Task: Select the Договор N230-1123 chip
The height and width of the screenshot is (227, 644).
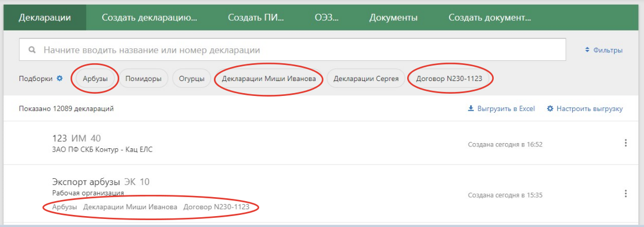Action: [x=450, y=79]
